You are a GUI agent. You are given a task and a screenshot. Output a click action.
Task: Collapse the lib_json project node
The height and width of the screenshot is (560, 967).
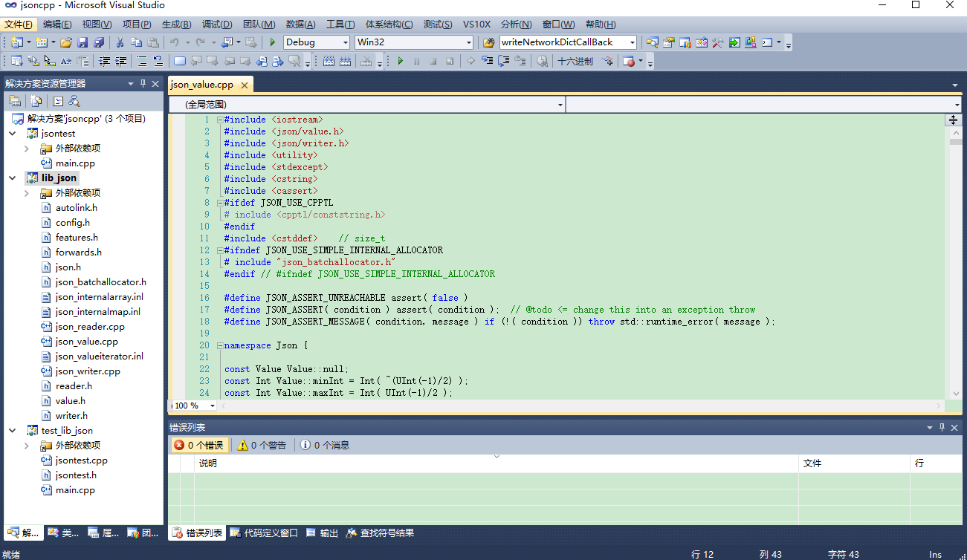pyautogui.click(x=12, y=178)
